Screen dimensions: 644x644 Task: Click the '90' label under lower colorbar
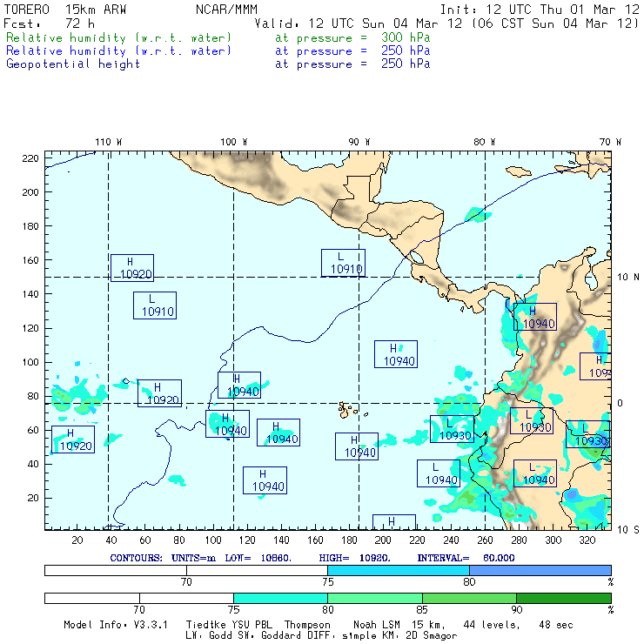click(517, 610)
